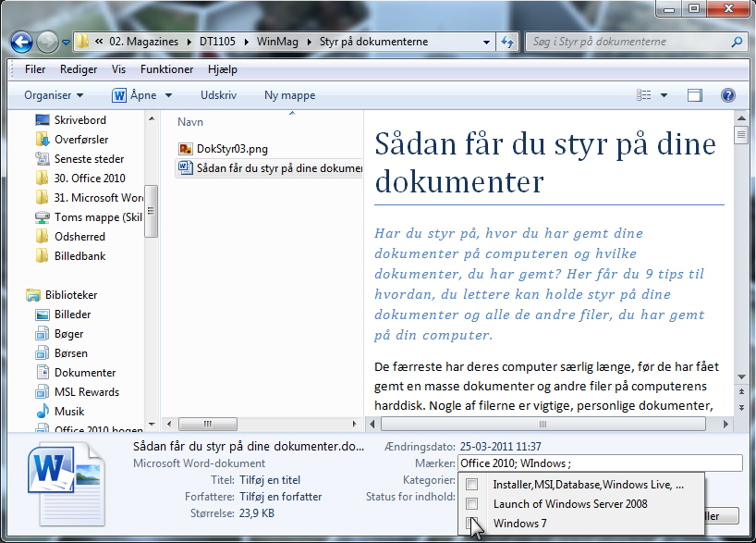Image resolution: width=756 pixels, height=543 pixels.
Task: Expand the view options dropdown arrow
Action: click(664, 95)
